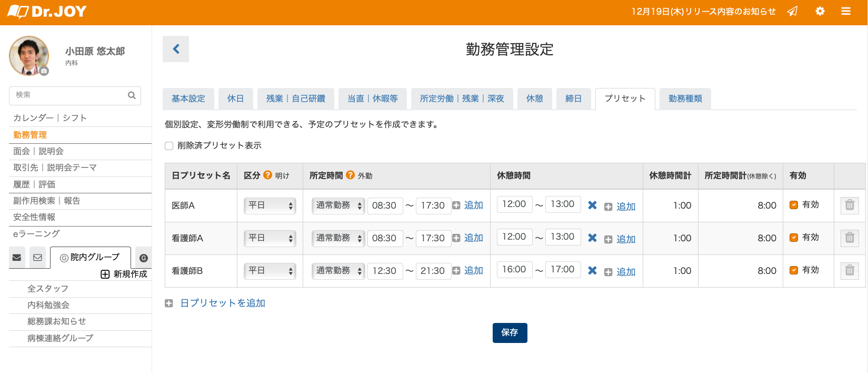Open the release notice announcement link
The height and width of the screenshot is (373, 868).
[x=704, y=12]
